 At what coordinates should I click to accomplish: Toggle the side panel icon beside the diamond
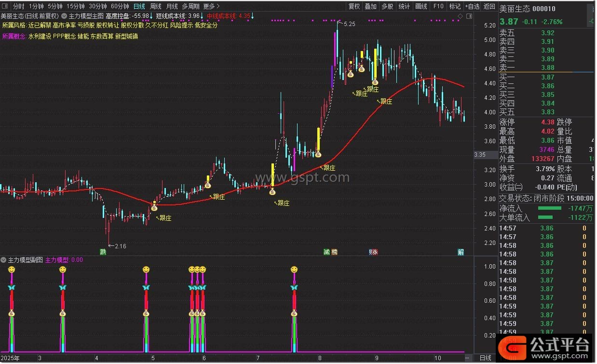[x=468, y=16]
